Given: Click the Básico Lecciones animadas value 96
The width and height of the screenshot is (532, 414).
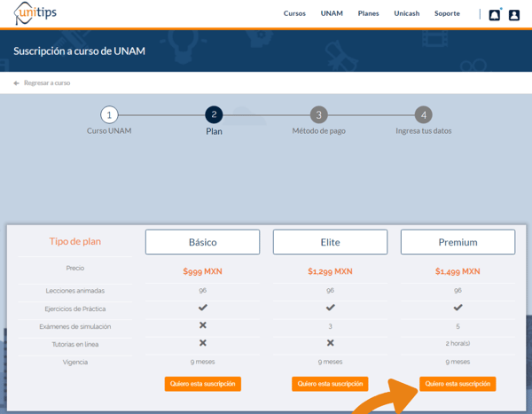Looking at the screenshot, I should point(202,291).
